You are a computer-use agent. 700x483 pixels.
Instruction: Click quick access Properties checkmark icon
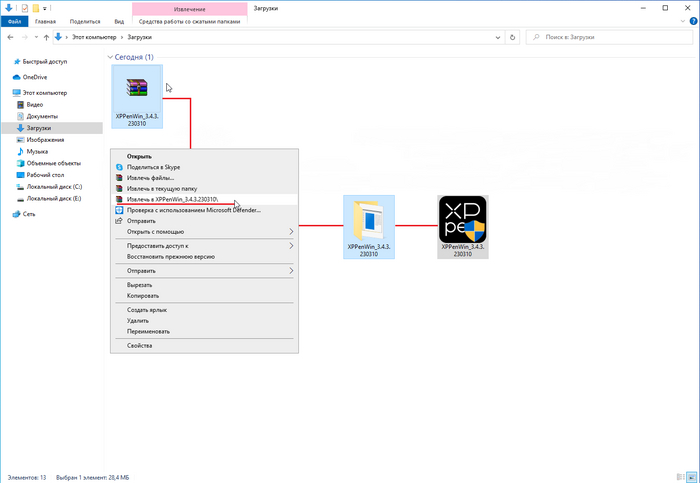tap(25, 8)
